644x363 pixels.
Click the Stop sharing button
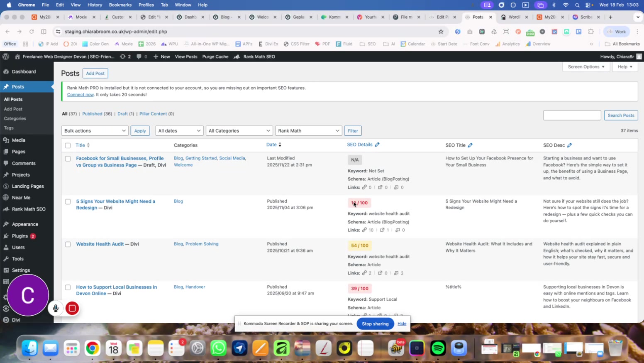click(x=375, y=324)
